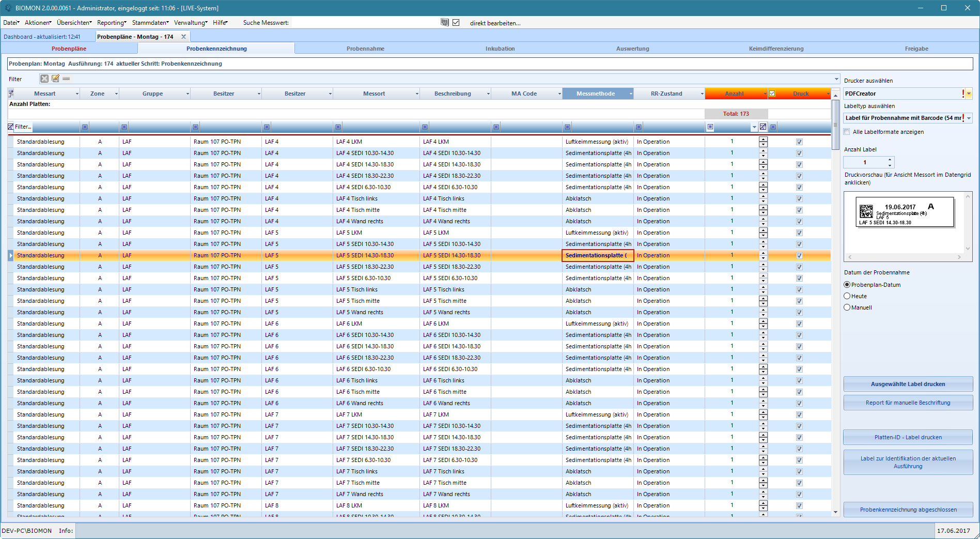Screen dimensions: 980x539
Task: Open the Gruppe column header dropdown
Action: (x=188, y=94)
